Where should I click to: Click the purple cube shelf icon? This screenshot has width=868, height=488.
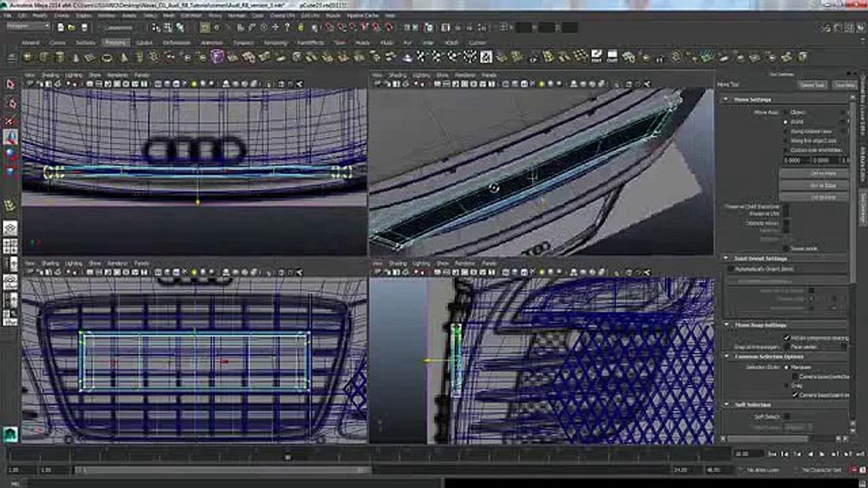[217, 56]
